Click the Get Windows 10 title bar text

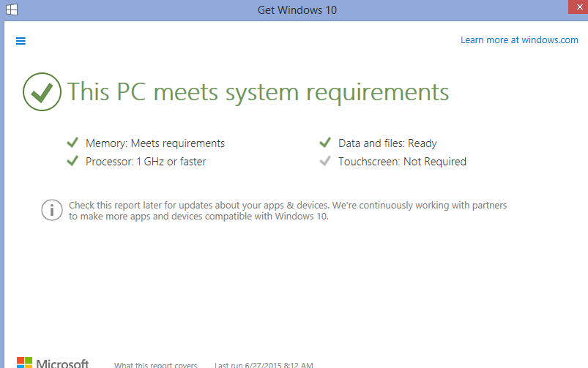point(297,10)
